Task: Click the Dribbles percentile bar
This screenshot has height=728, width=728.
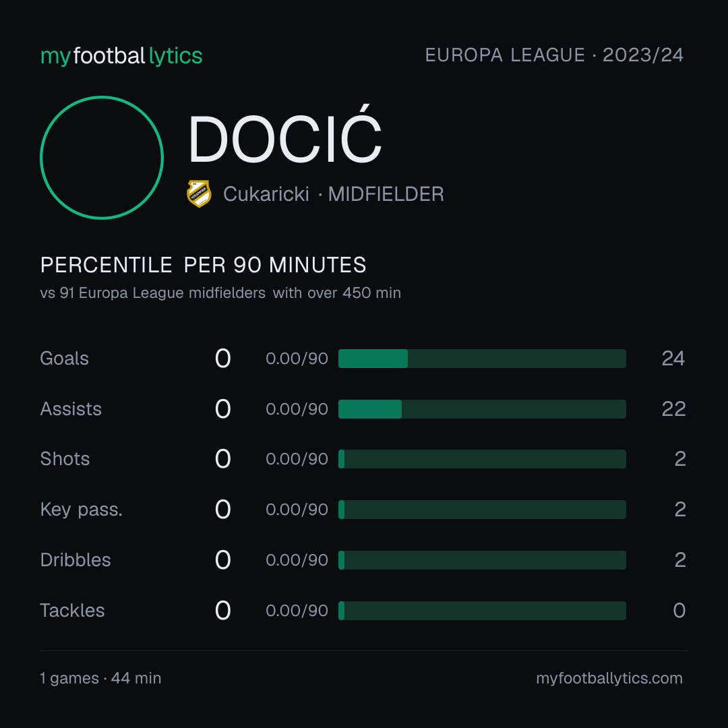Action: coord(482,560)
